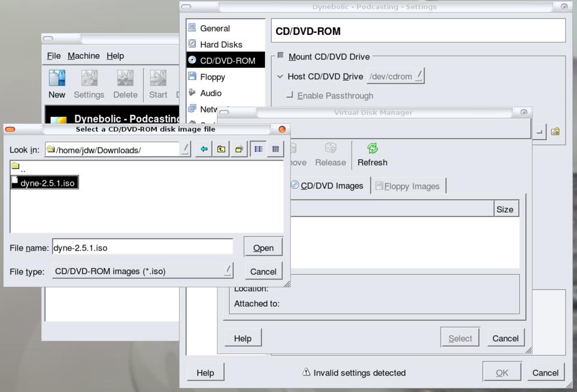Cancel the Virtual Disk Manager dialog

505,338
